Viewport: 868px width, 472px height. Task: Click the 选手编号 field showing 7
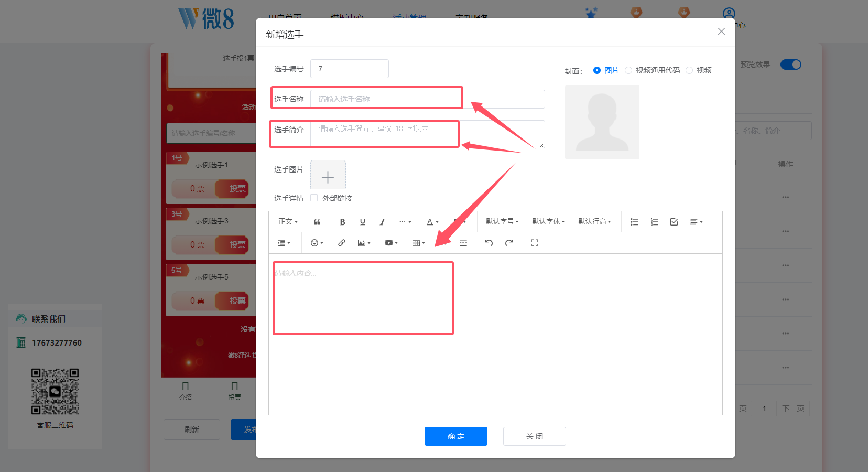pos(350,69)
